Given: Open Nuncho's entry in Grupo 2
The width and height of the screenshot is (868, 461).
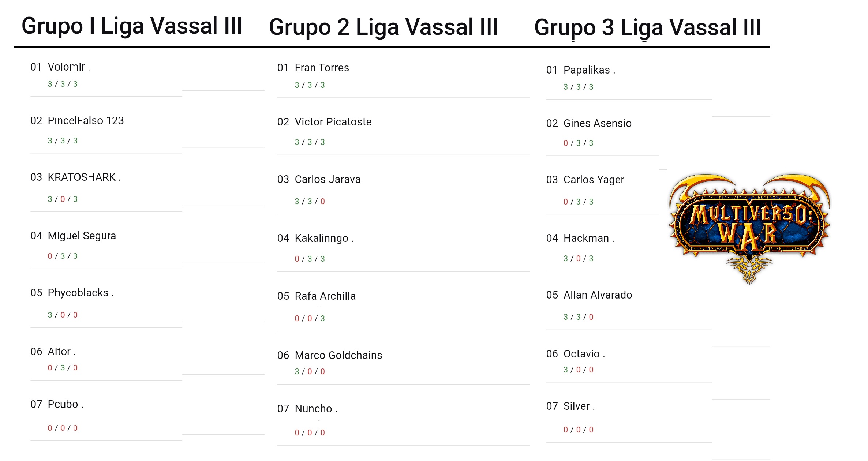Looking at the screenshot, I should coord(316,409).
